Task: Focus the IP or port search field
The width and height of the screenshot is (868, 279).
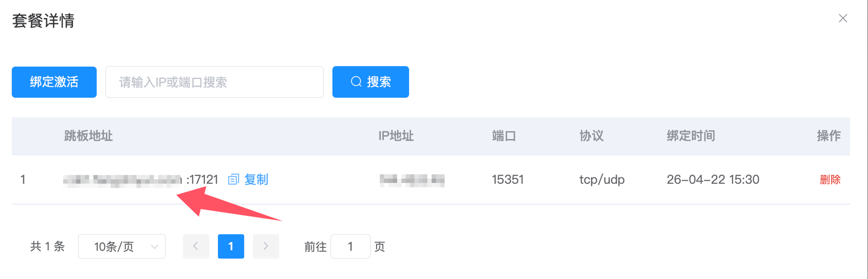Action: (214, 82)
